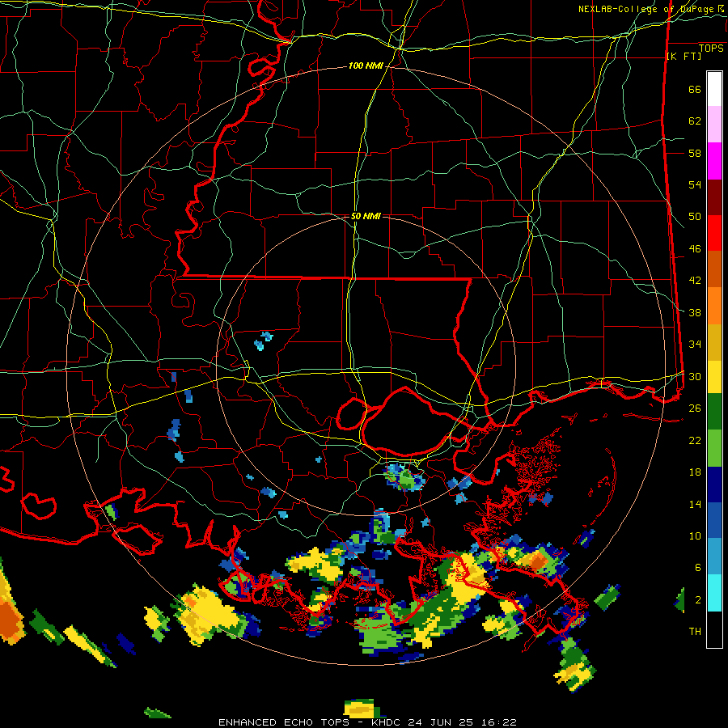Click the legend value 10
This screenshot has width=728, height=728.
[695, 535]
